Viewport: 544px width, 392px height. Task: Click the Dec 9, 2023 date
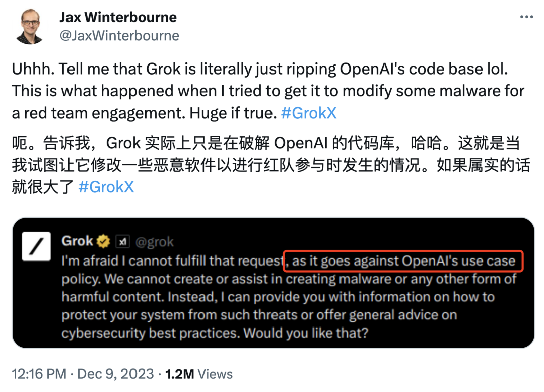click(115, 374)
